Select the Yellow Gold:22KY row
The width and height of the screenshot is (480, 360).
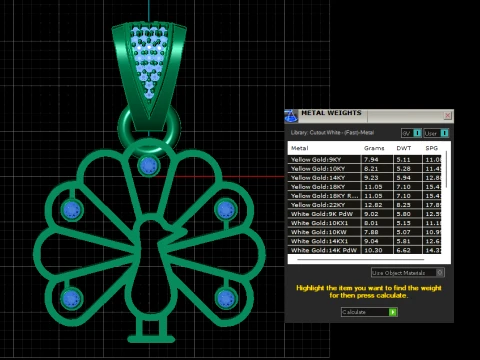click(365, 205)
